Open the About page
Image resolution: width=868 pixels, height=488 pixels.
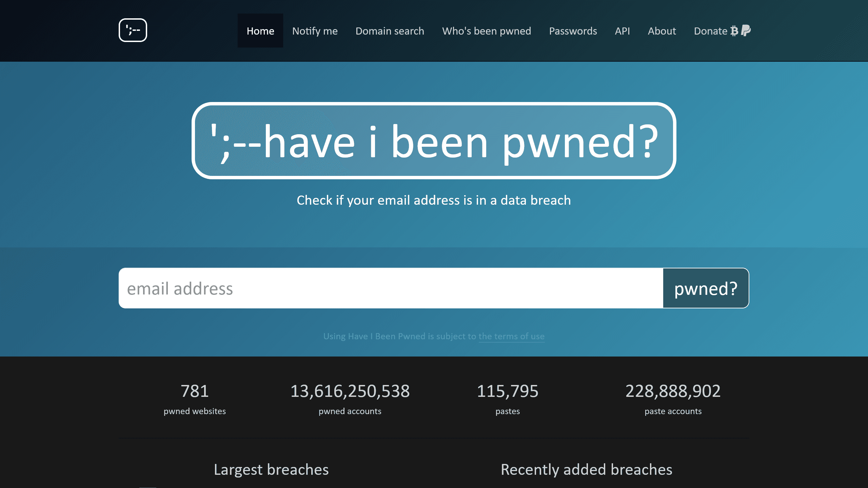(x=662, y=30)
